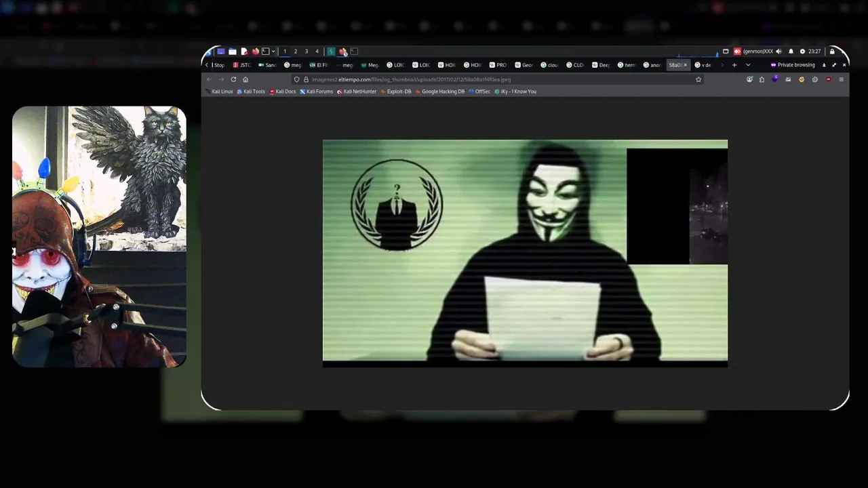Switch to the El FBI tab

coord(319,65)
